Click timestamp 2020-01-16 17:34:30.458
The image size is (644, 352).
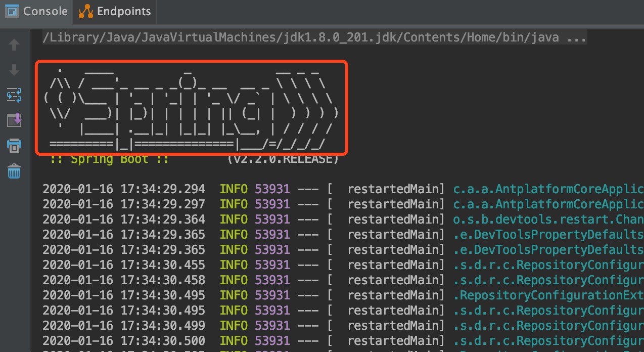coord(124,280)
